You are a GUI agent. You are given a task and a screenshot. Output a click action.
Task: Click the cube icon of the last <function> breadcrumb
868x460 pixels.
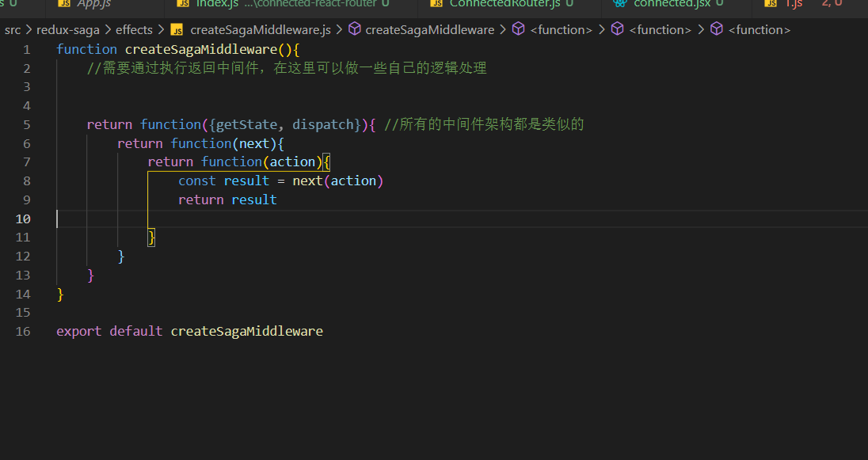click(717, 29)
